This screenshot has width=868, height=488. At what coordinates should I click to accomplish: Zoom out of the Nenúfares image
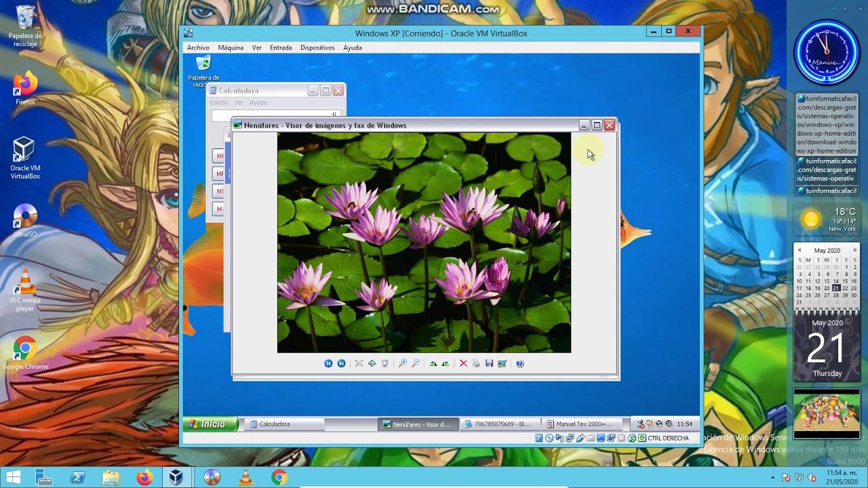pos(416,363)
